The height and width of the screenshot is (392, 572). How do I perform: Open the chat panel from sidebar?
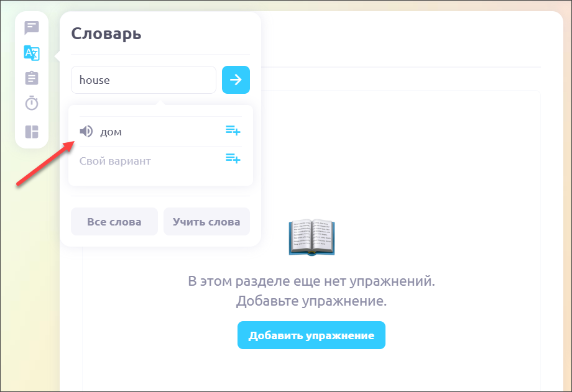click(31, 28)
